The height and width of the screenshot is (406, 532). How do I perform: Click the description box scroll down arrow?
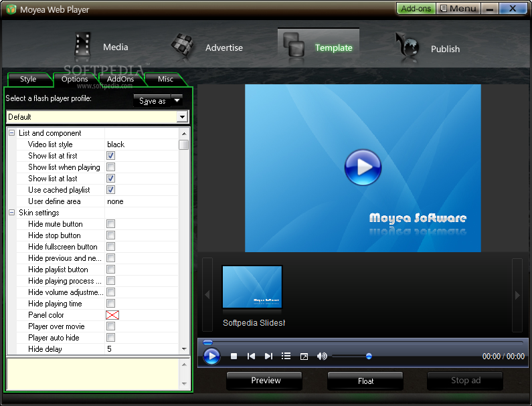pyautogui.click(x=184, y=384)
